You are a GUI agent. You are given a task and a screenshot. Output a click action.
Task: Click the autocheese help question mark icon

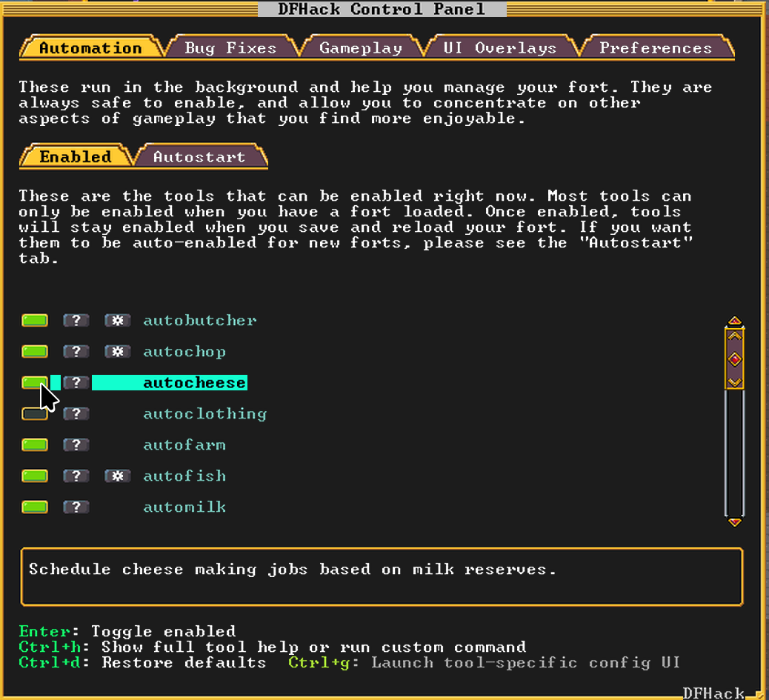[x=76, y=382]
